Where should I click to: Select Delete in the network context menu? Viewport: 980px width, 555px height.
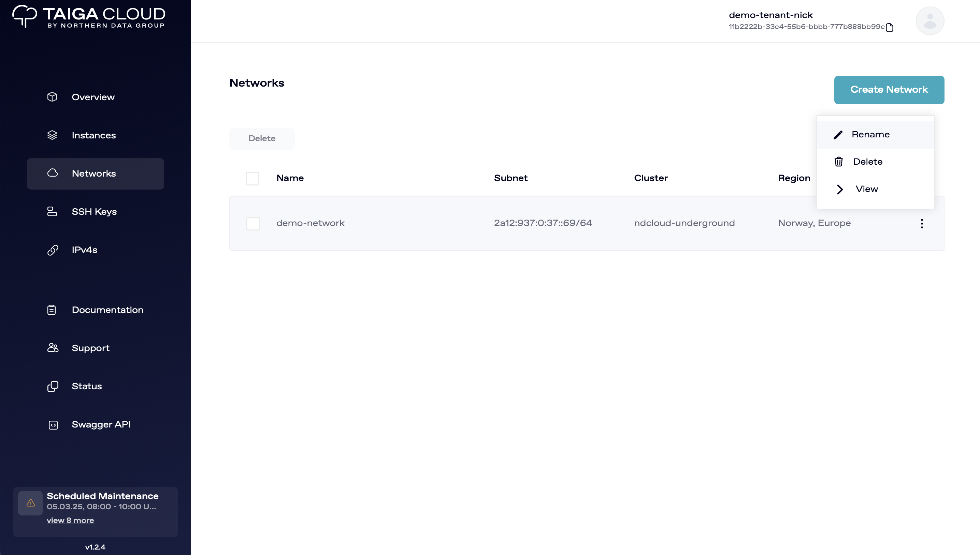pos(867,161)
